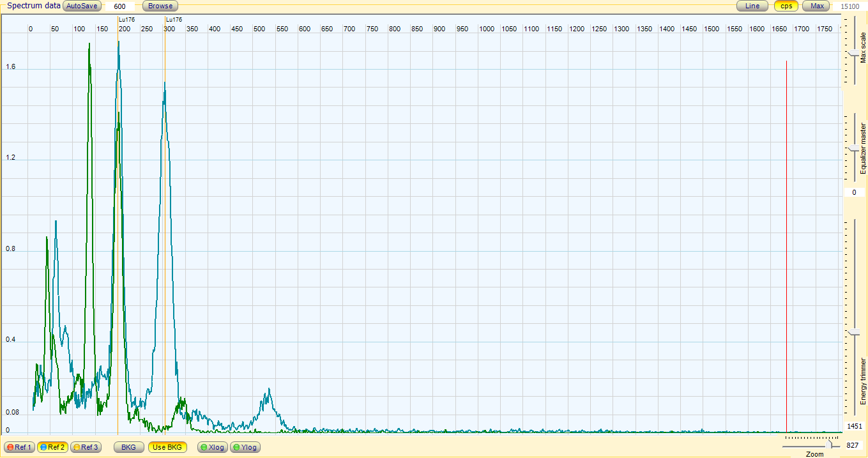Image resolution: width=868 pixels, height=458 pixels.
Task: Click the Browse button
Action: pos(160,6)
